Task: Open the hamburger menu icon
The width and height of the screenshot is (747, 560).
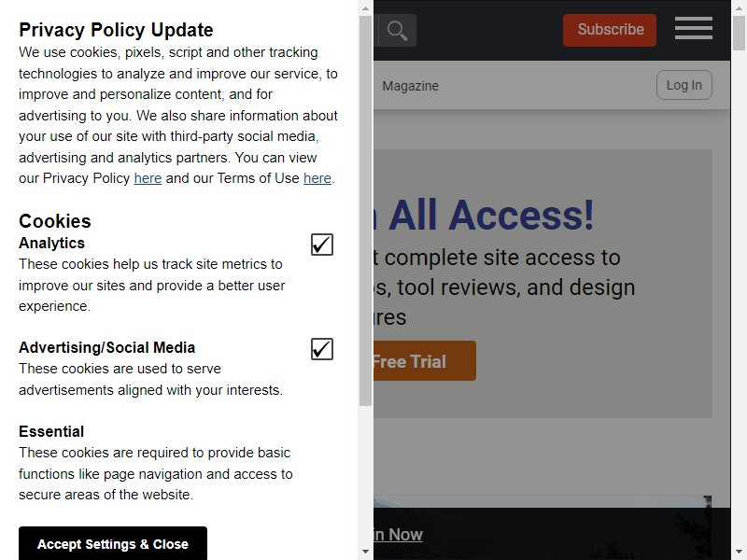Action: click(x=693, y=29)
